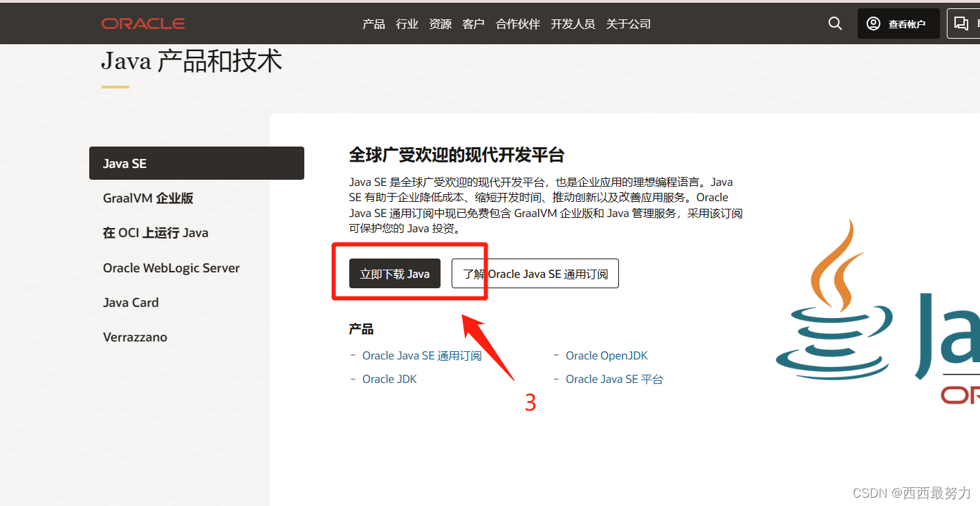Open the 客户 menu
The height and width of the screenshot is (506, 980).
[473, 24]
